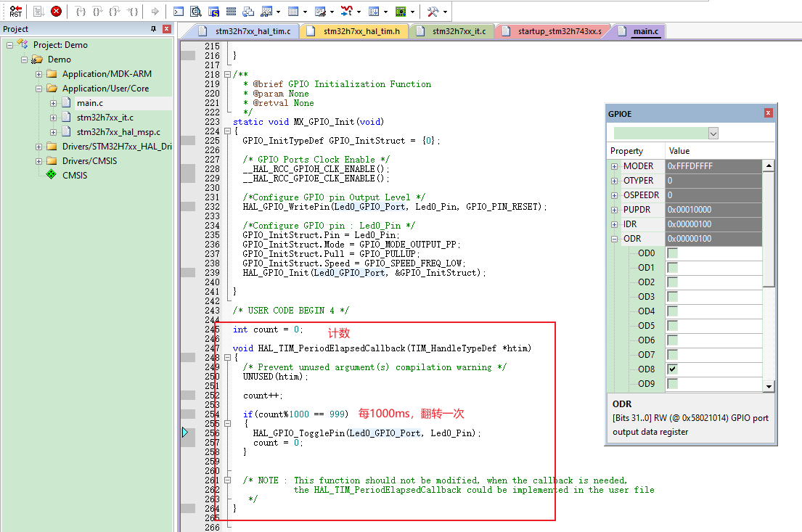Click the GPIOE scrollbar down arrow
The height and width of the screenshot is (532, 802).
[768, 387]
